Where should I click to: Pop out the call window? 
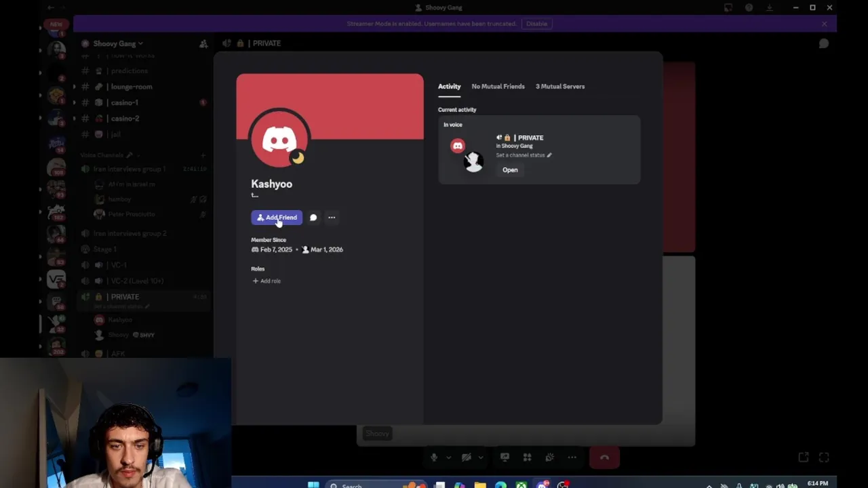tap(803, 457)
